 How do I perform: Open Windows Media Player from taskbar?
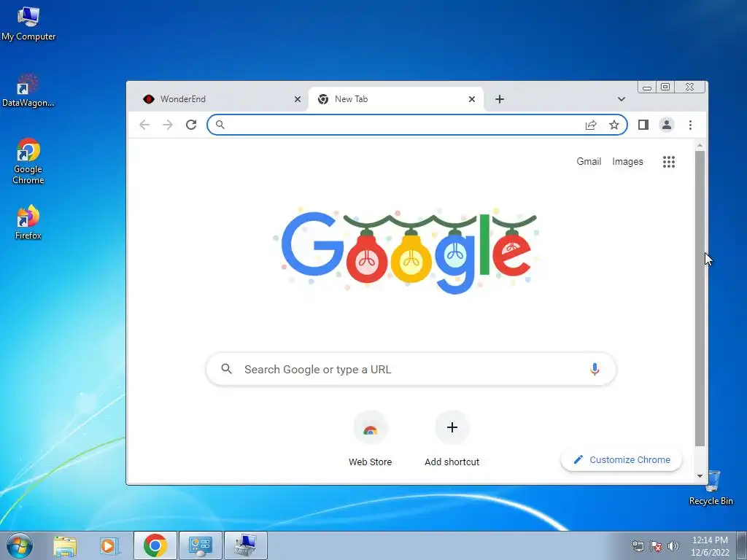[109, 545]
